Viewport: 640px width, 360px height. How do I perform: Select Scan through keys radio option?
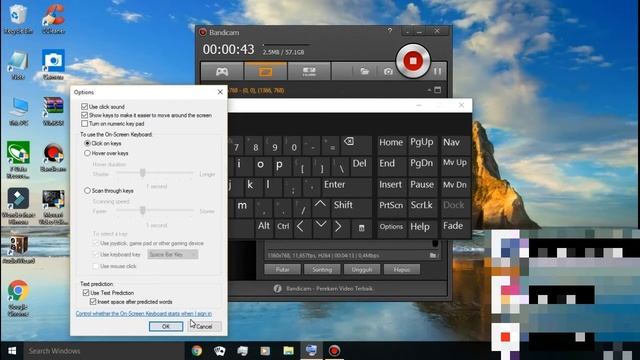(x=87, y=191)
